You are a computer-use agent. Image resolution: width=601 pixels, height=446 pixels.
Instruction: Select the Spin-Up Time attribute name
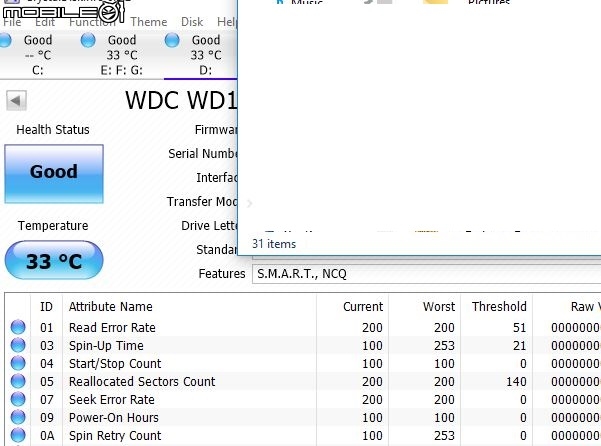coord(106,346)
